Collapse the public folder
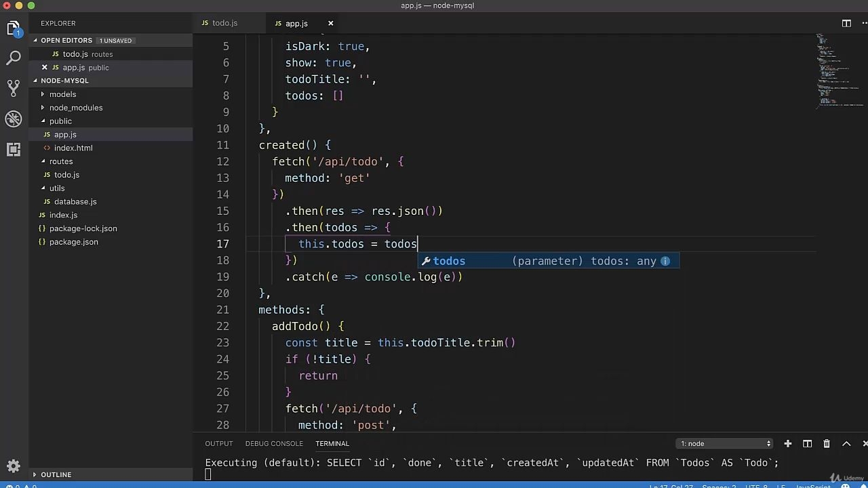The image size is (868, 488). click(x=43, y=121)
